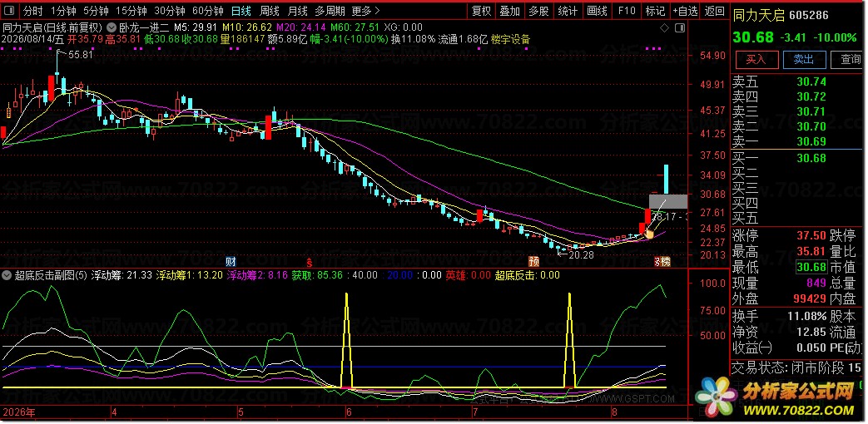Click the 卖三 price 30.71
This screenshot has width=868, height=424.
point(811,111)
